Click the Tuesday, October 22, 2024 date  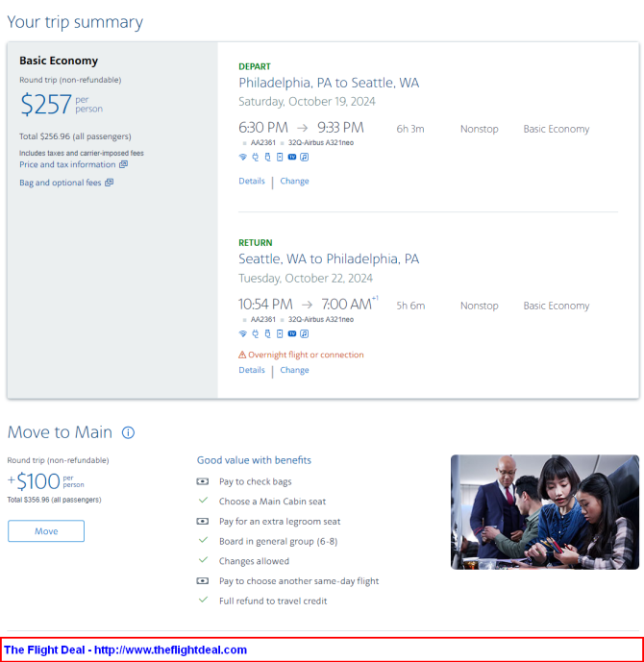(x=306, y=279)
